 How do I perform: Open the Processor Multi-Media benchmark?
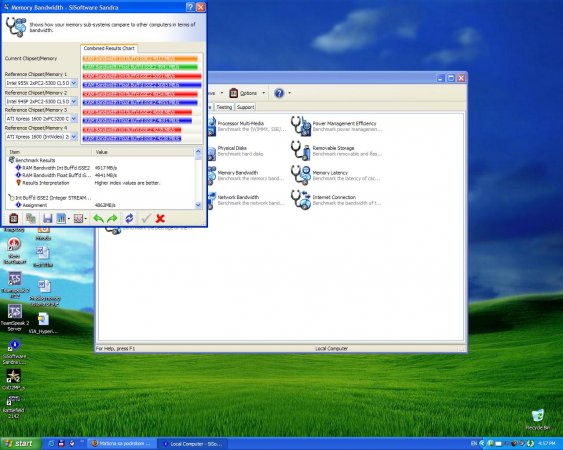[248, 126]
